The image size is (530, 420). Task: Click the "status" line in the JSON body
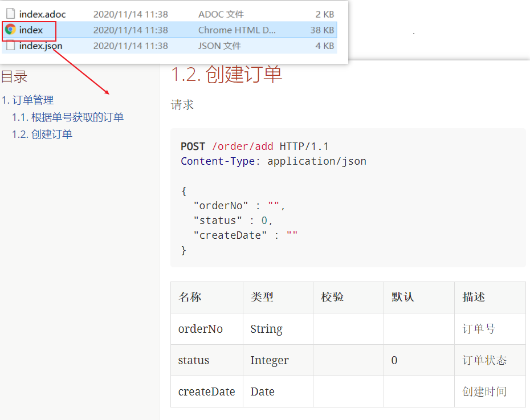233,221
